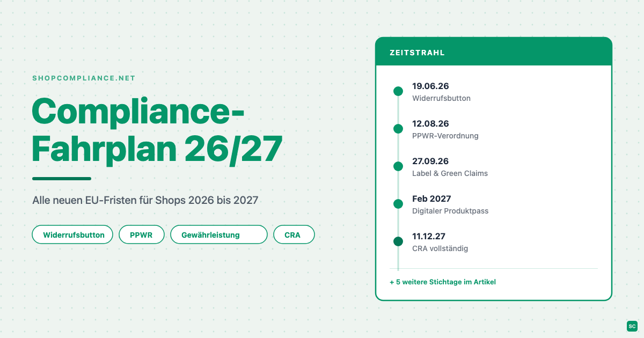The width and height of the screenshot is (644, 338).
Task: Click the Label & Green Claims entry
Action: click(450, 173)
